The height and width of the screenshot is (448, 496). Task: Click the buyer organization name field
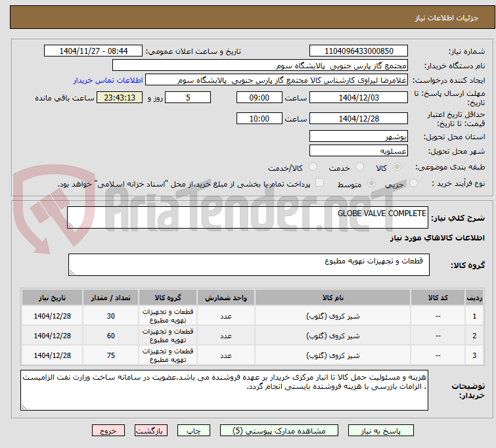point(260,66)
